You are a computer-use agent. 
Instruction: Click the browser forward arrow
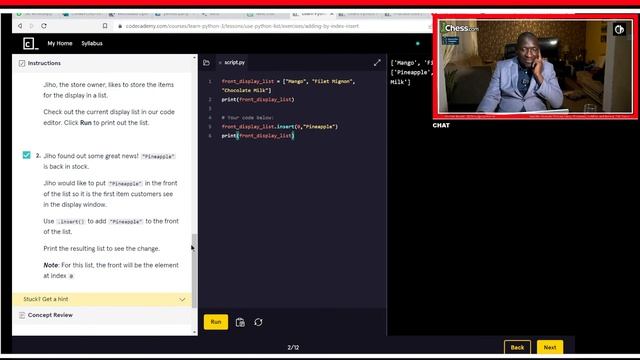click(31, 26)
